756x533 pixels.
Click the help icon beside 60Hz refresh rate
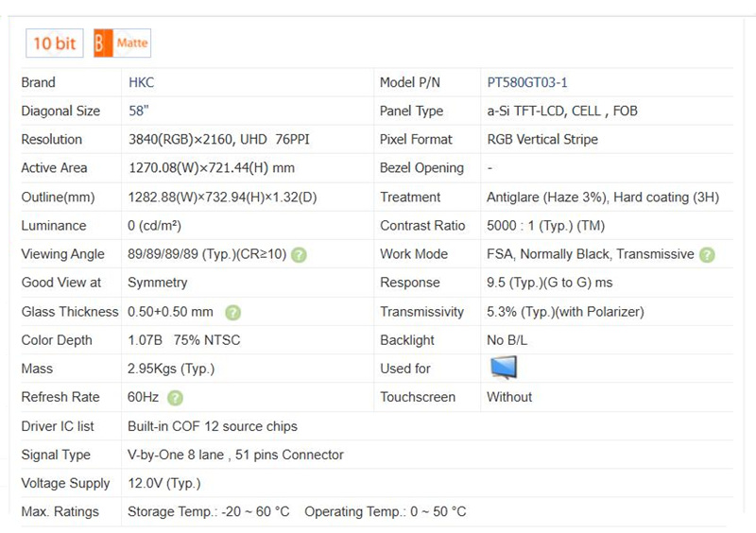pyautogui.click(x=175, y=398)
